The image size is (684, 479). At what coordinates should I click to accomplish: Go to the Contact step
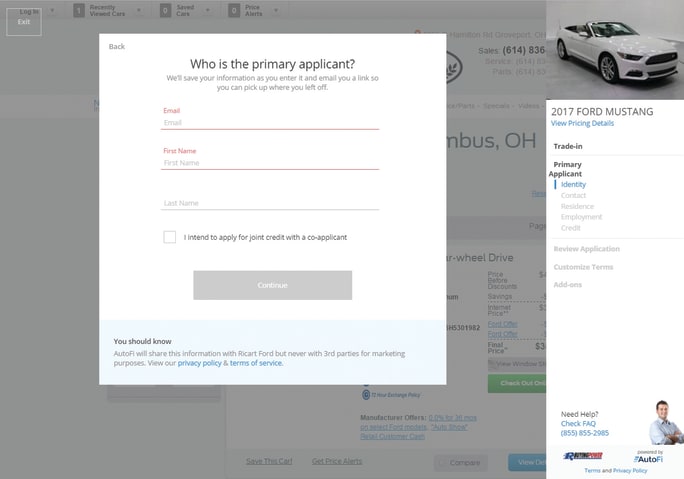point(573,196)
